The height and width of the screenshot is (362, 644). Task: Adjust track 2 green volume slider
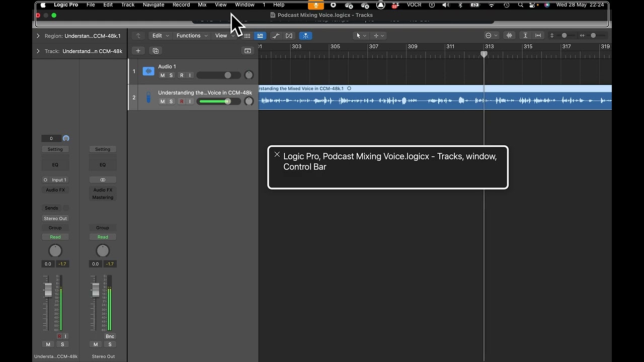[x=219, y=102]
